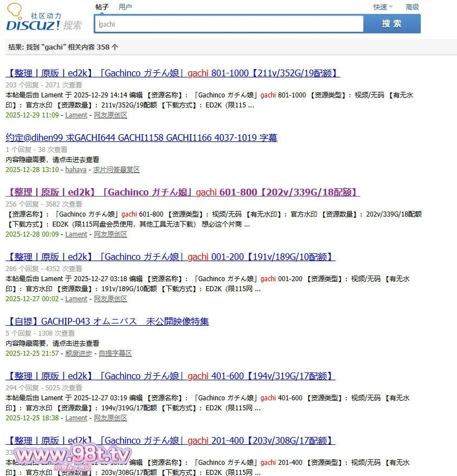Open the gachi 401-600 thread title
This screenshot has height=476, width=457.
170,376
